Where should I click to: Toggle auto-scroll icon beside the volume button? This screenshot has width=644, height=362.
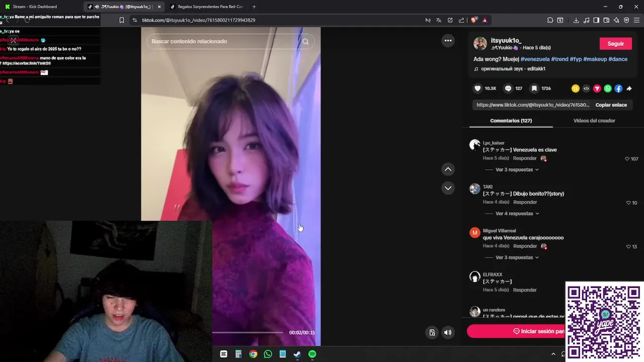point(432,332)
